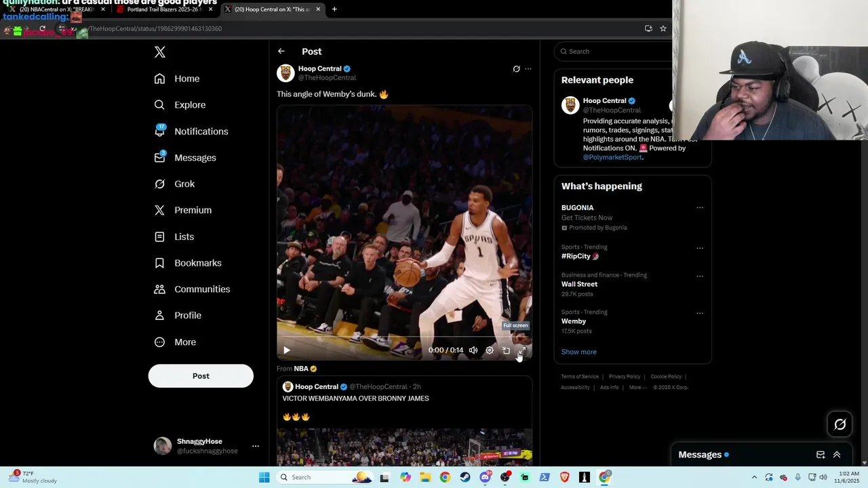This screenshot has height=488, width=868.
Task: Open Hoop Central's avatar on the post
Action: tap(285, 73)
